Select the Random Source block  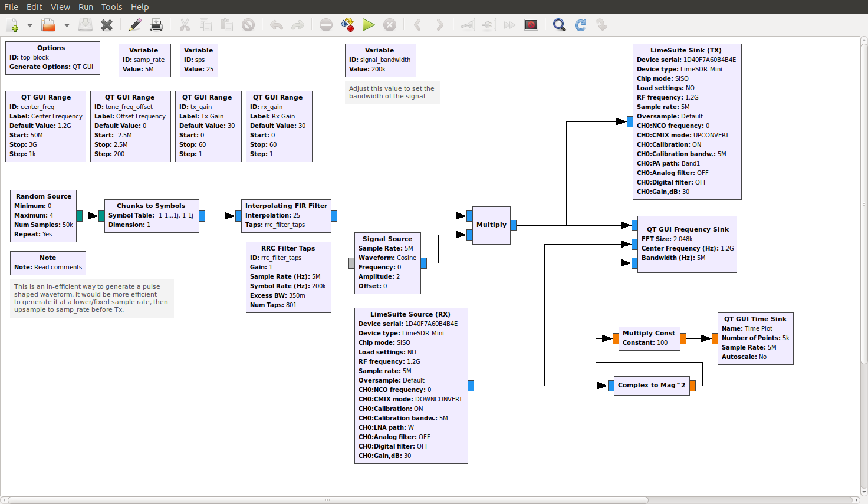(43, 216)
